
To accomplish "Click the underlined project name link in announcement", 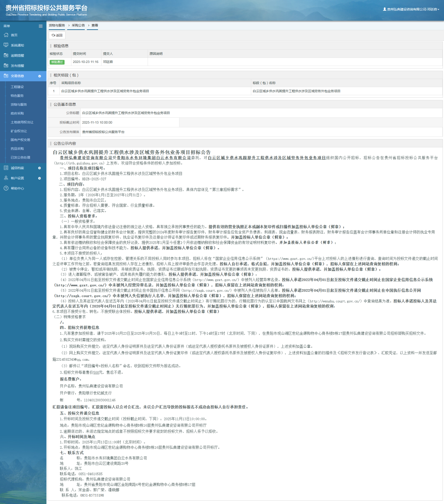I will coord(266,158).
